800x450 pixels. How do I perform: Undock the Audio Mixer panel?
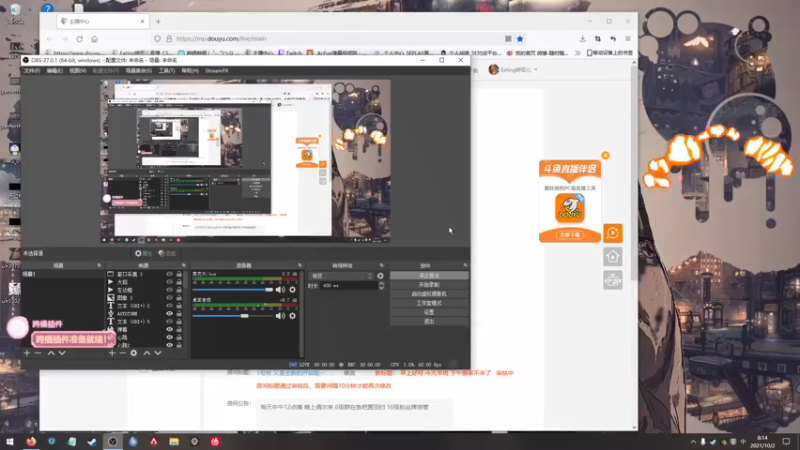click(300, 265)
